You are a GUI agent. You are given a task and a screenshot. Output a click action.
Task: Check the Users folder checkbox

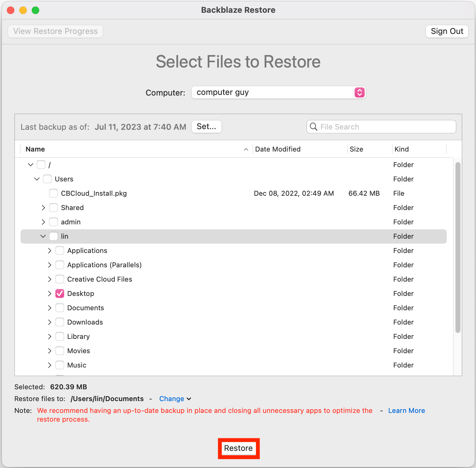(47, 179)
